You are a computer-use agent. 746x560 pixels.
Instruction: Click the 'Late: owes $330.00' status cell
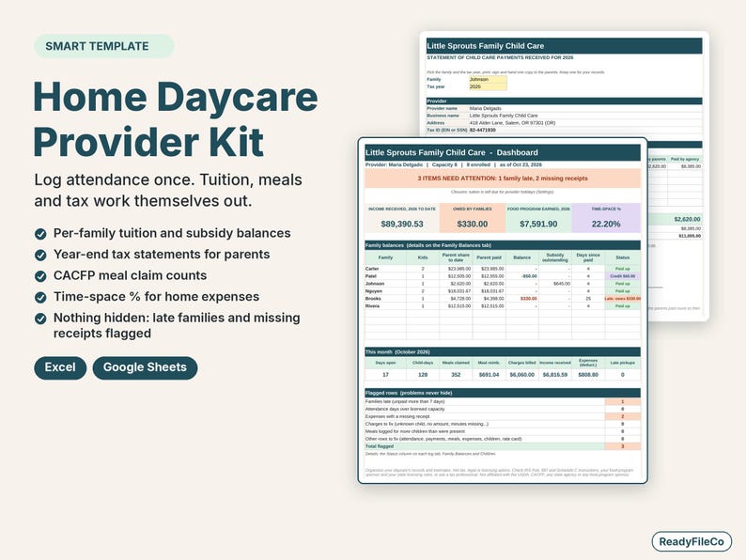pyautogui.click(x=622, y=299)
